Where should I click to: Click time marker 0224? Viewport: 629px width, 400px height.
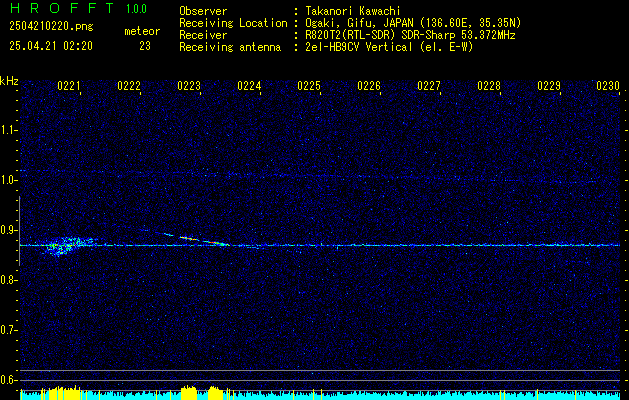point(249,86)
